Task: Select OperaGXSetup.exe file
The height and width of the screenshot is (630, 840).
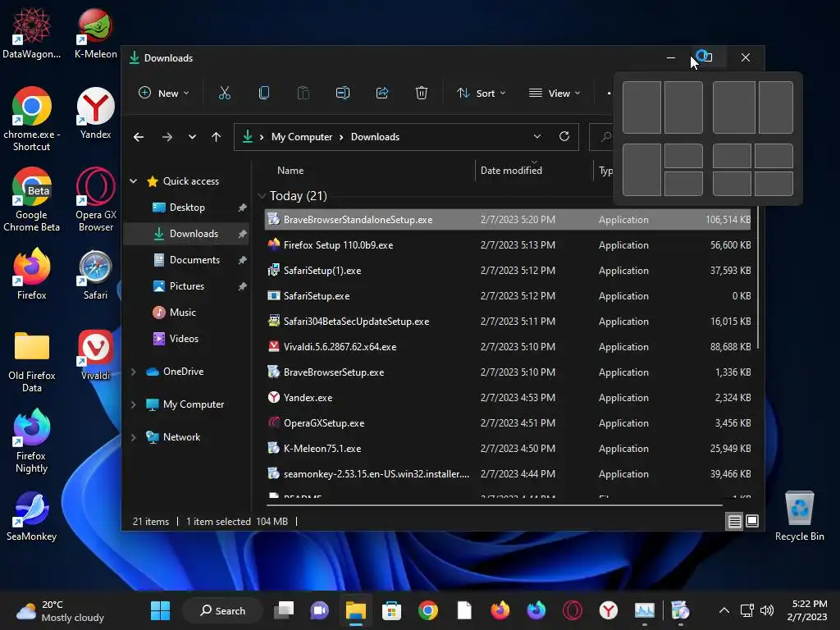Action: click(x=507, y=423)
